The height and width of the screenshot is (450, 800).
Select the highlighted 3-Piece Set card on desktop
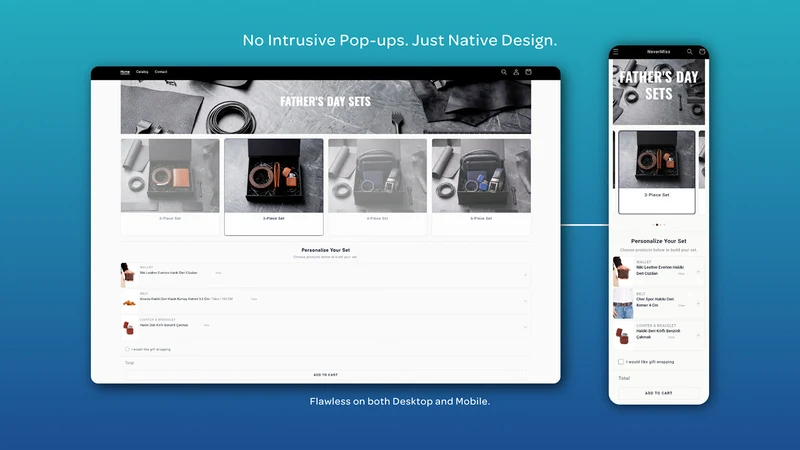273,187
